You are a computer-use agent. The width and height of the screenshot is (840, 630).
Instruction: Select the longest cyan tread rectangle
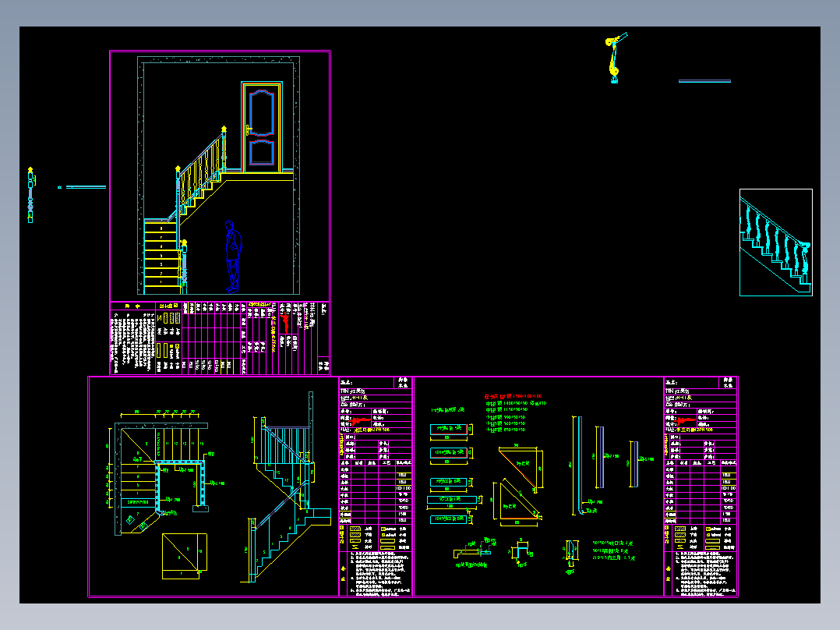[452, 499]
